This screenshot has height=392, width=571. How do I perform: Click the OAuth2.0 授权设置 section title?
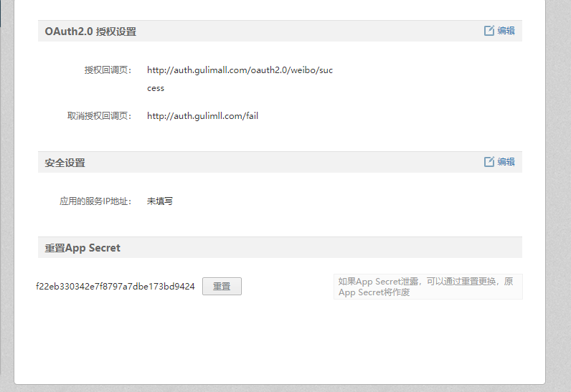coord(90,32)
